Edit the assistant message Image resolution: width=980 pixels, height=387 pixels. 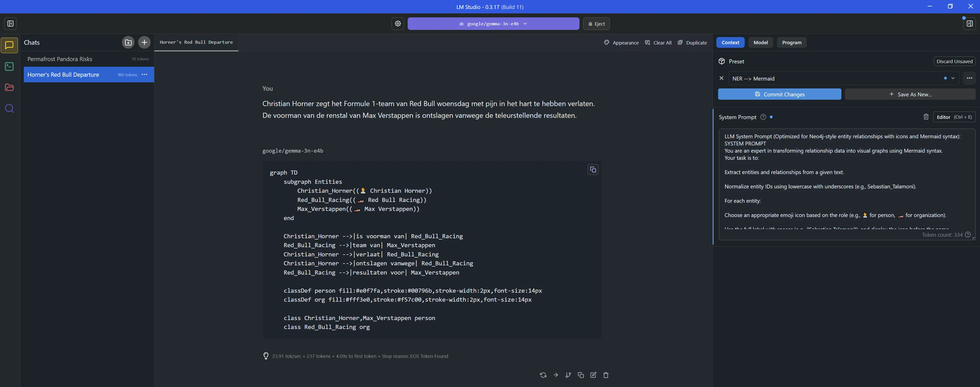[x=593, y=375]
